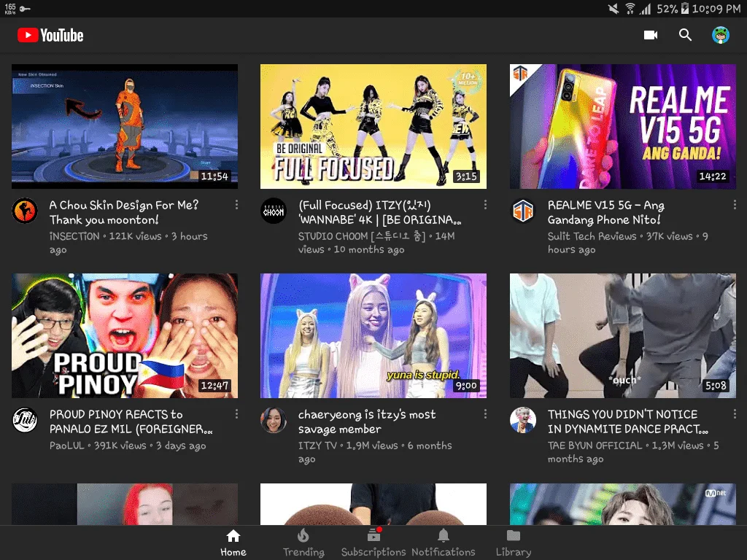
Task: Open TAE BYUN OFFICIAL channel avatar
Action: (523, 420)
